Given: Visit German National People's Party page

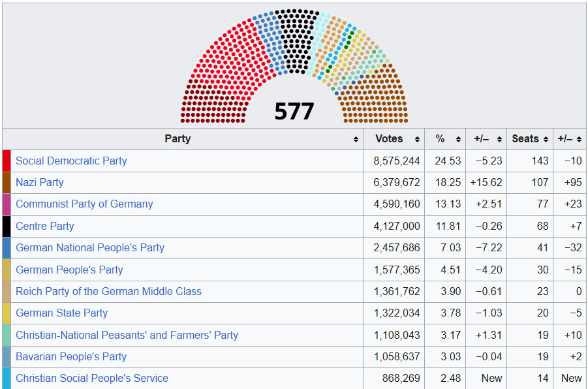Looking at the screenshot, I should (90, 247).
